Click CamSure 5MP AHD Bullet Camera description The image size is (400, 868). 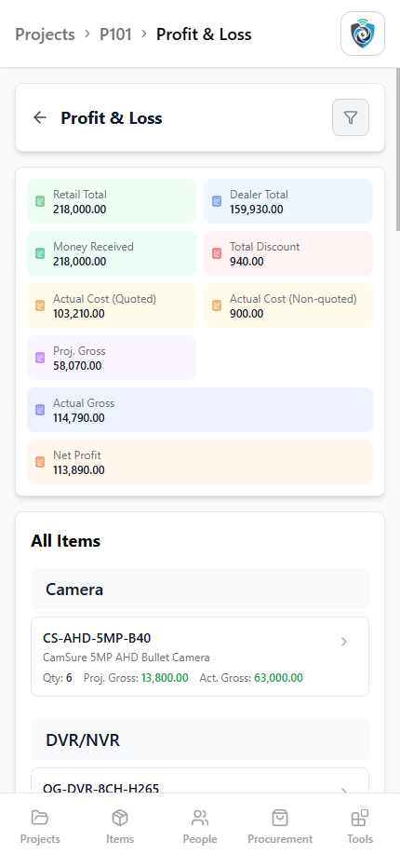coord(127,658)
